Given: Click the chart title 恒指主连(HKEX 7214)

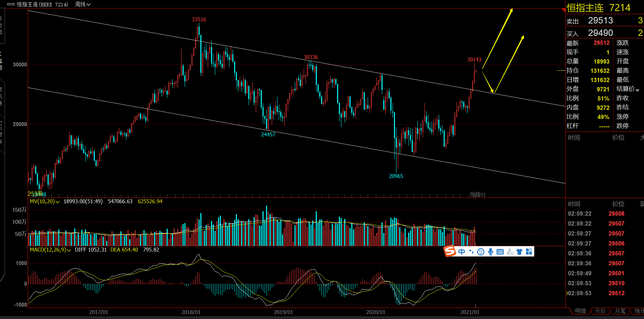Looking at the screenshot, I should pos(43,4).
